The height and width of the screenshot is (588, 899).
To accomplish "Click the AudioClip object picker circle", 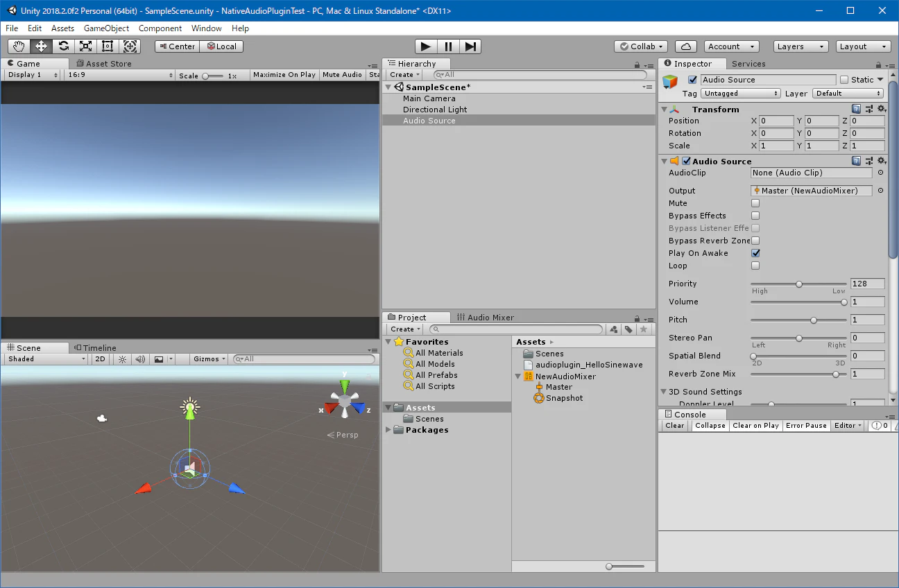I will point(881,173).
